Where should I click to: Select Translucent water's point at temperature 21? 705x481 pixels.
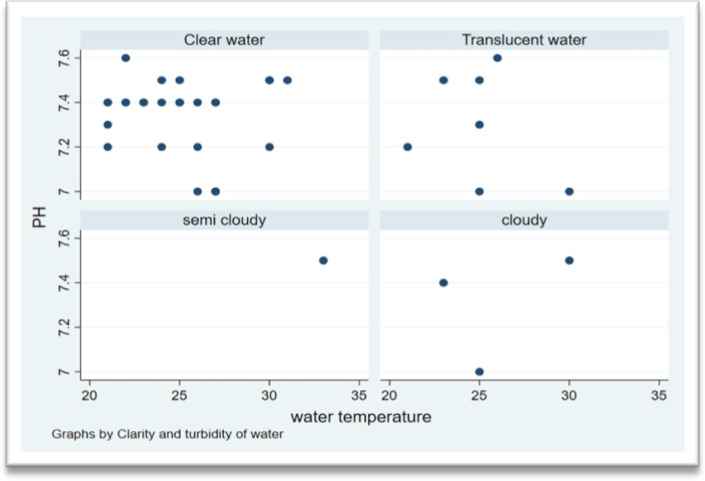coord(407,147)
